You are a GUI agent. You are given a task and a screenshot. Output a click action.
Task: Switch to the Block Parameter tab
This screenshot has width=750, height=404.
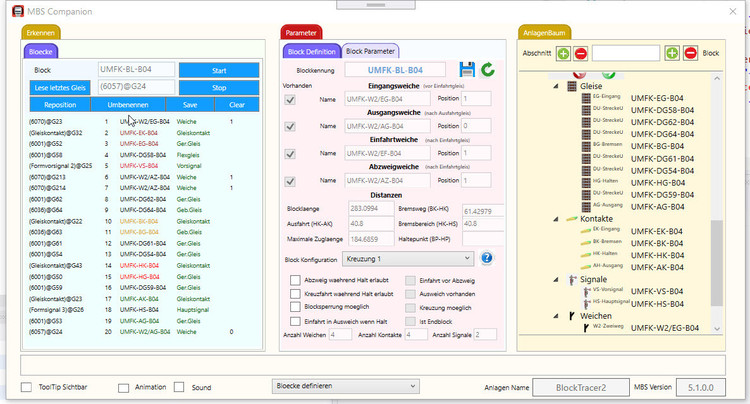(370, 50)
